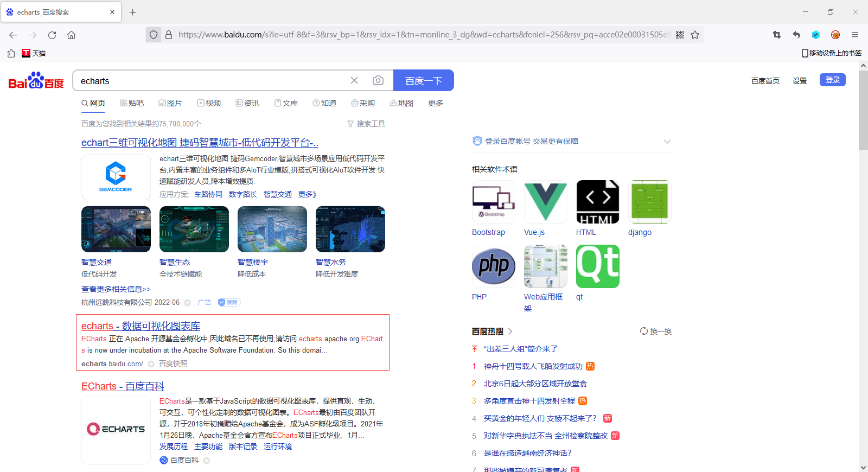Switch to the 视频 tab
Screen dimensions: 868x472
tap(209, 103)
